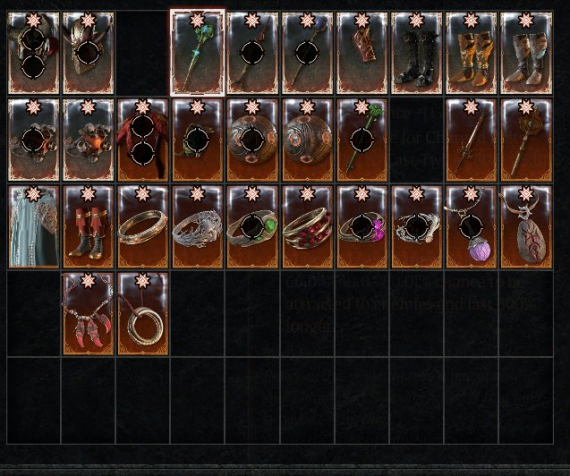Select the ring studded with red rubies
The height and width of the screenshot is (476, 570).
point(307,227)
